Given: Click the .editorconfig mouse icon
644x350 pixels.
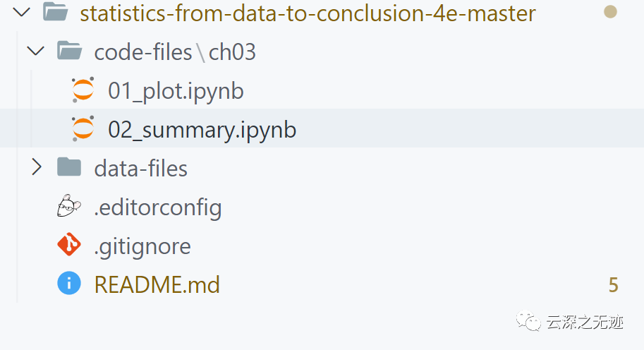Looking at the screenshot, I should point(69,207).
